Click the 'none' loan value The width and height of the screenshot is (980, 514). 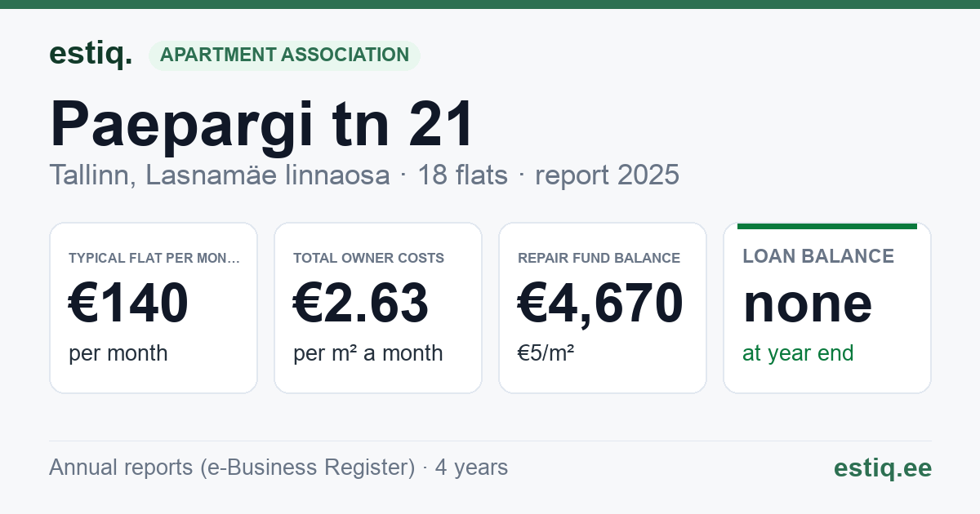click(808, 304)
